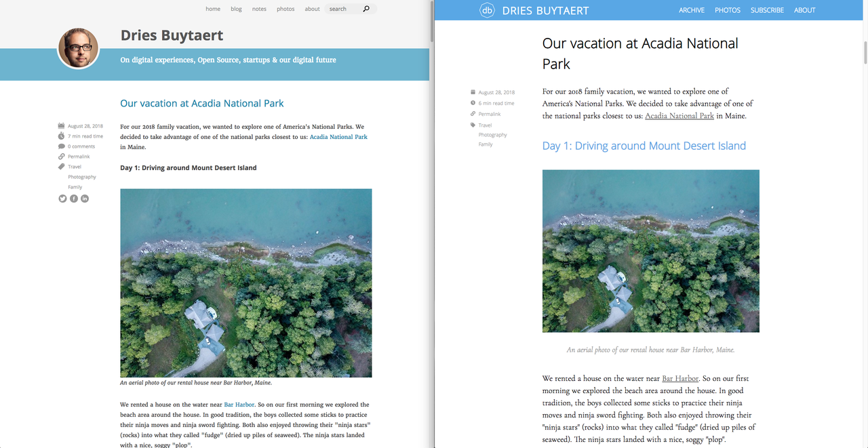Click the tag icon next to Travel
The image size is (868, 448).
[x=60, y=165]
